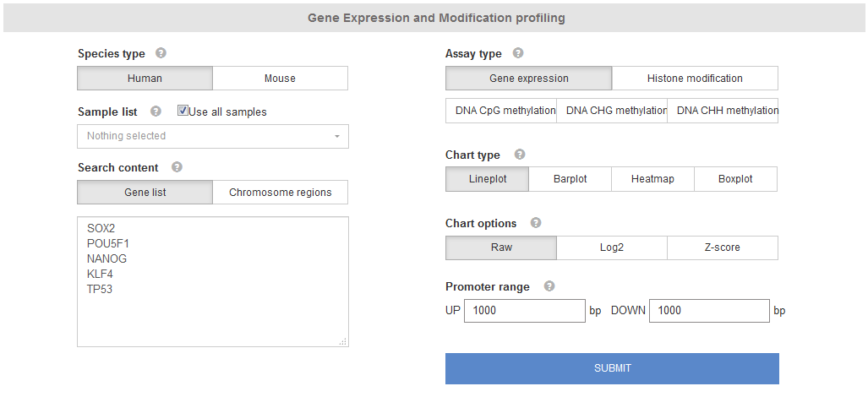Select Mouse as the species type
Image resolution: width=868 pixels, height=397 pixels.
(280, 79)
